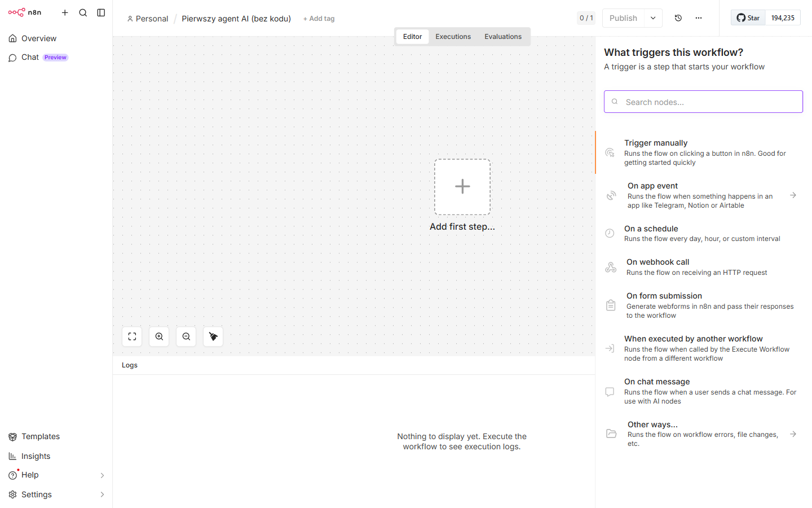Switch to the Evaluations tab
Image resolution: width=812 pixels, height=508 pixels.
click(x=503, y=37)
